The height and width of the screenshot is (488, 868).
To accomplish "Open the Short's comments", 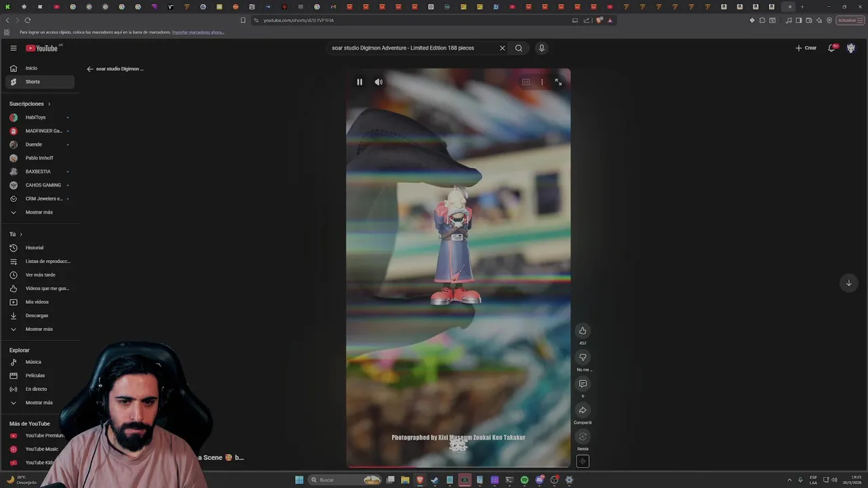I will coord(583,384).
